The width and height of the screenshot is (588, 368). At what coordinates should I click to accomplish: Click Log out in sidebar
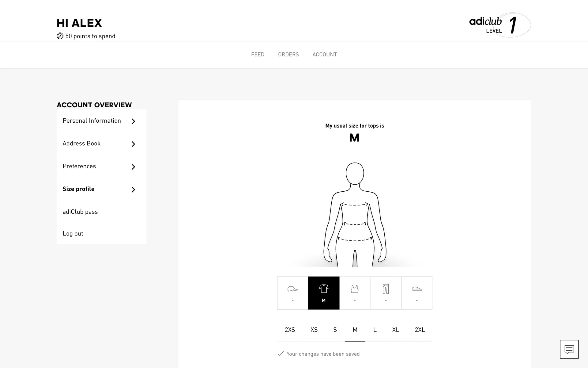[73, 234]
